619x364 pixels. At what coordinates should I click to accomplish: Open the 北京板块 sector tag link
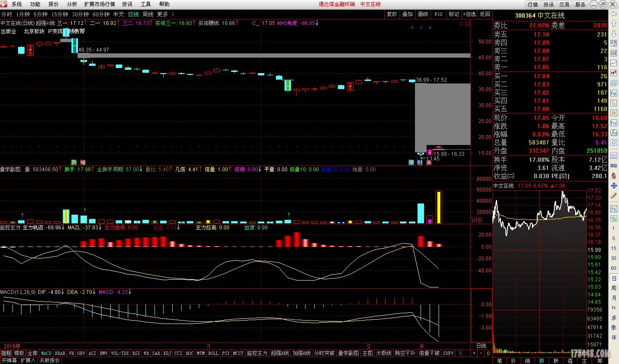(x=34, y=31)
